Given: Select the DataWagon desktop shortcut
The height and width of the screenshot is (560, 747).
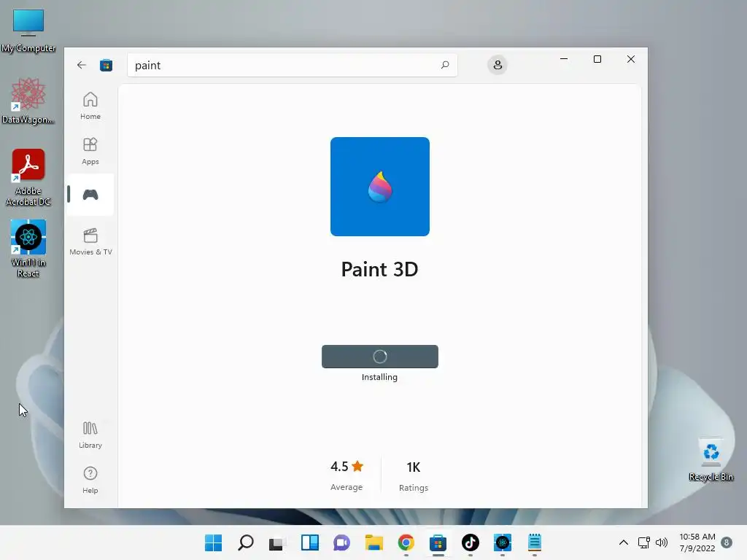Looking at the screenshot, I should (28, 101).
